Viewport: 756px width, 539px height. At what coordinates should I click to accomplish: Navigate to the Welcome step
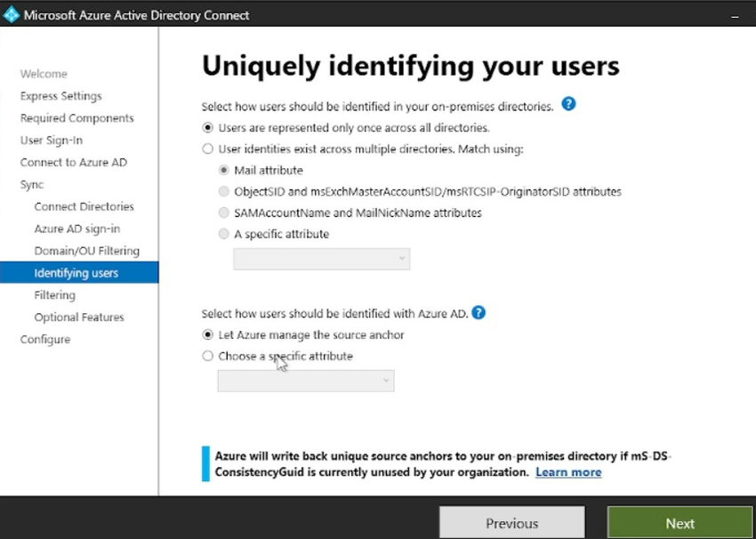[43, 74]
